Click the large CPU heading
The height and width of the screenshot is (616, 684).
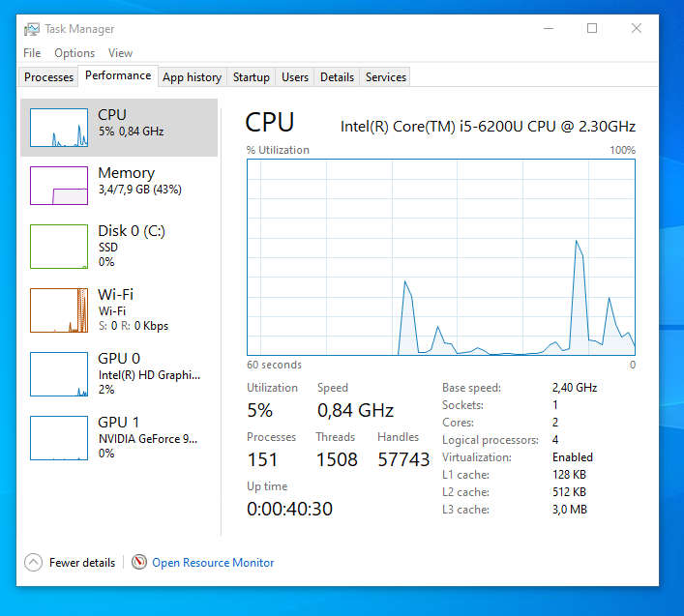click(270, 122)
